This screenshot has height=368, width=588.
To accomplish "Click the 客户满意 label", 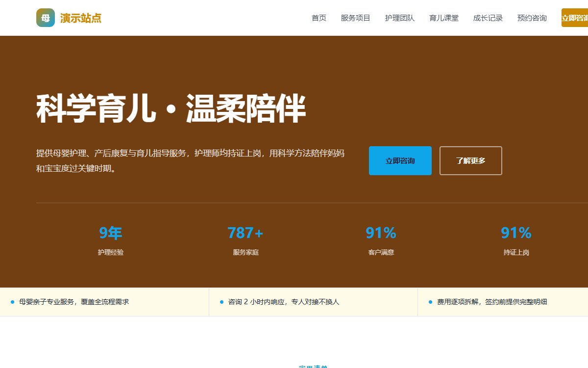I will [381, 252].
